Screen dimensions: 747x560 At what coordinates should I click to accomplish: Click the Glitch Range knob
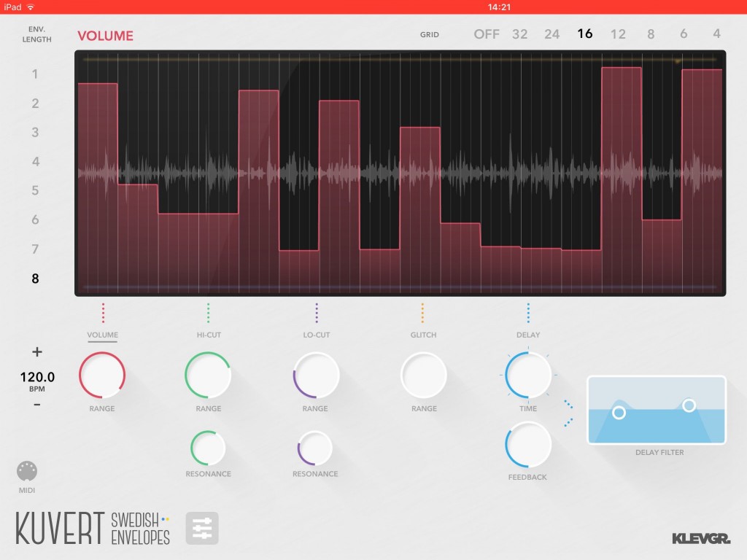coord(424,376)
